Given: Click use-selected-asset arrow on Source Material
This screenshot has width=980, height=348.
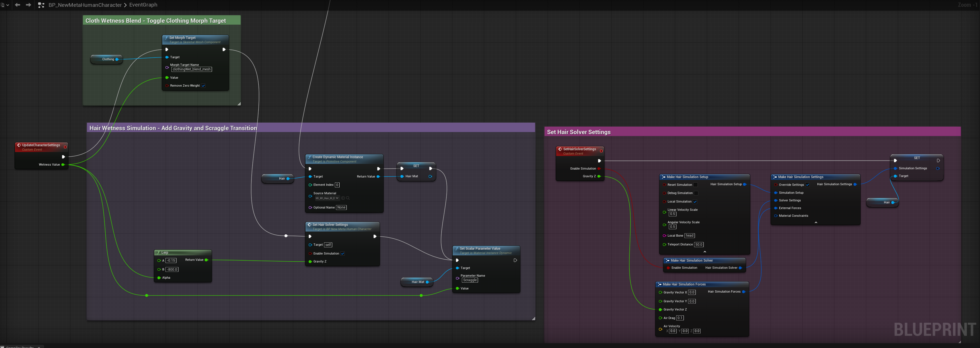Looking at the screenshot, I should (343, 198).
